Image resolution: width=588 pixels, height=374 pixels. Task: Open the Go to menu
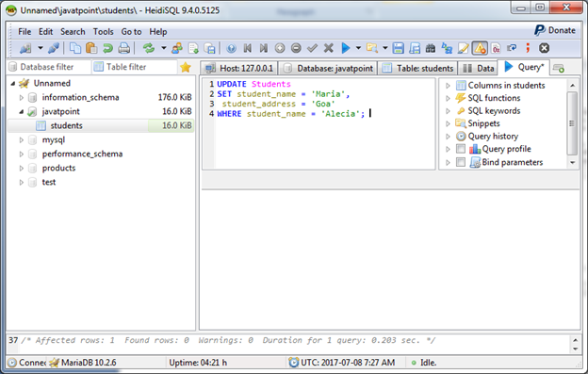pos(131,32)
